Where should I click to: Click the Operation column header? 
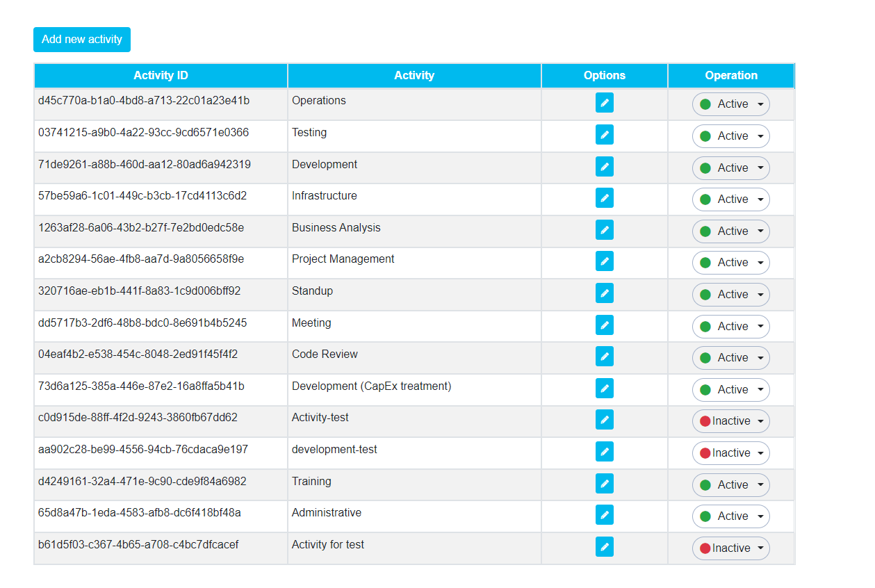click(731, 76)
